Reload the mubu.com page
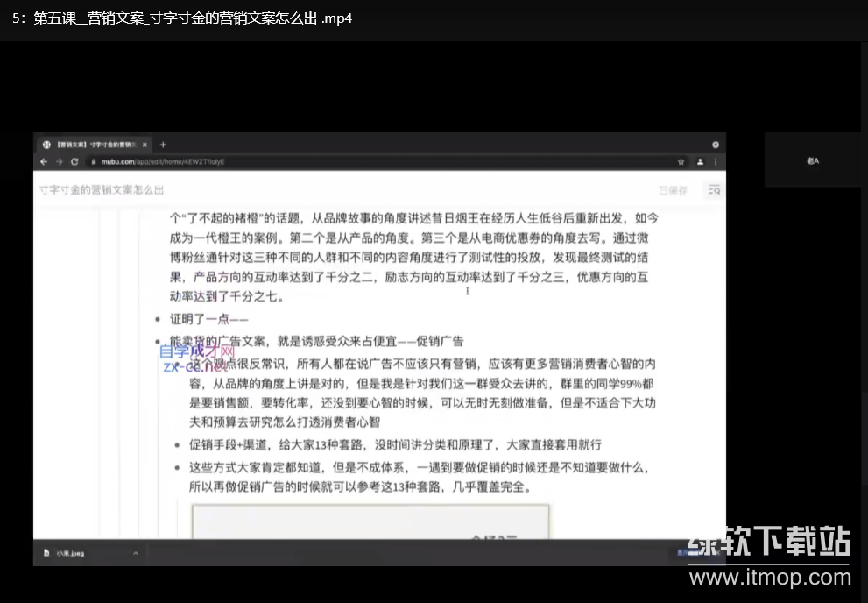868x603 pixels. [74, 162]
